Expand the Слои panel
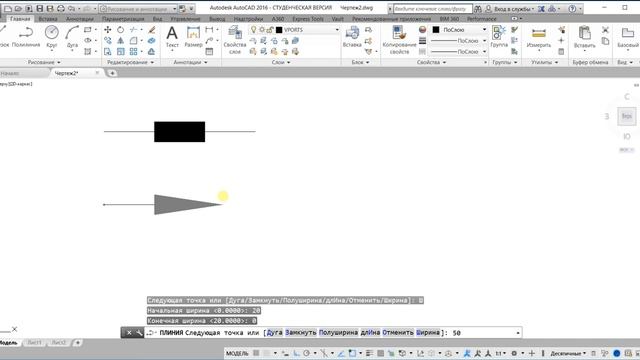Screen dimensions: 640x360 tap(281, 62)
